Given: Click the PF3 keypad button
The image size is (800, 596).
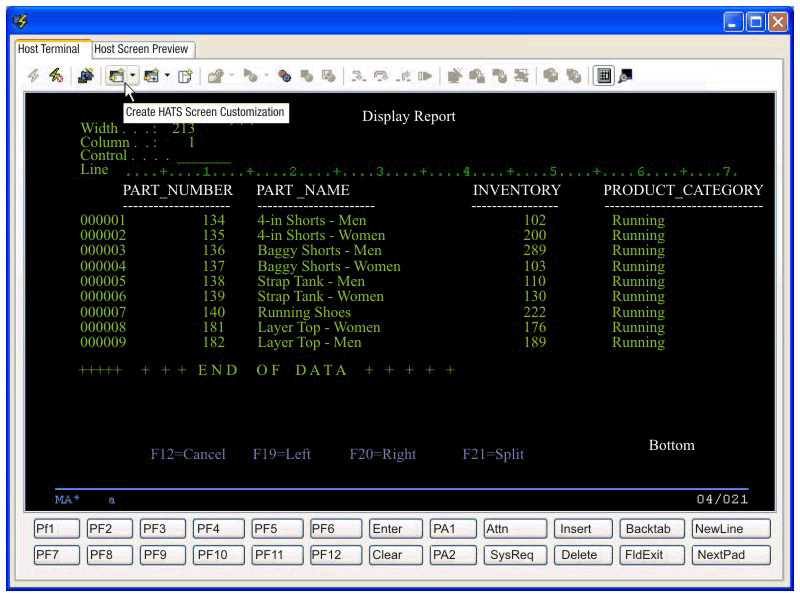Looking at the screenshot, I should pos(163,529).
